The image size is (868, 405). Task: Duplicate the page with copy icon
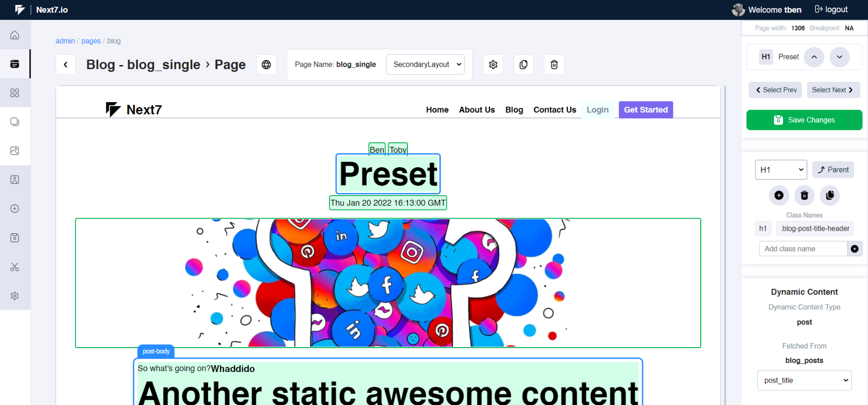coord(523,65)
